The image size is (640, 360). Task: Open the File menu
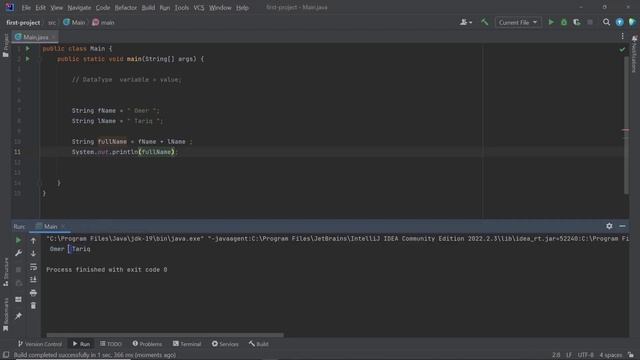26,7
